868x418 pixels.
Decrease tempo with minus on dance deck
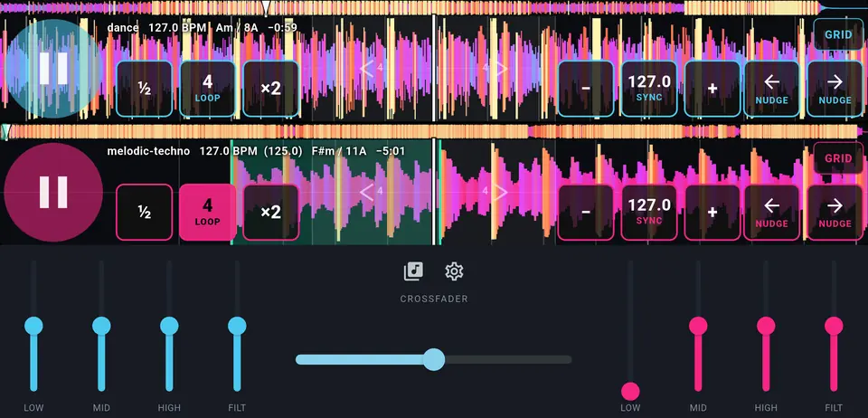coord(586,89)
